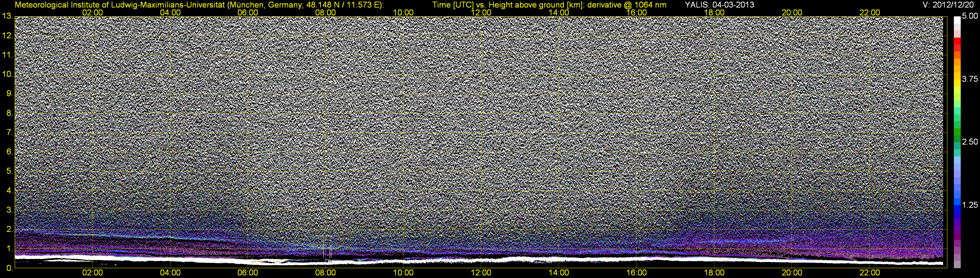Pick the white top segment of the color scale

point(957,20)
